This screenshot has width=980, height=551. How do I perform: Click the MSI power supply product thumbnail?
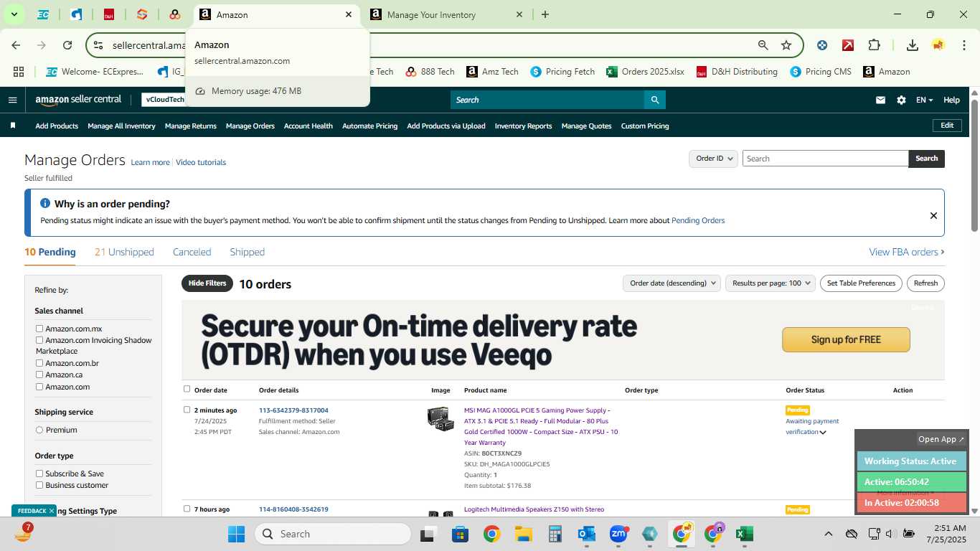coord(440,419)
